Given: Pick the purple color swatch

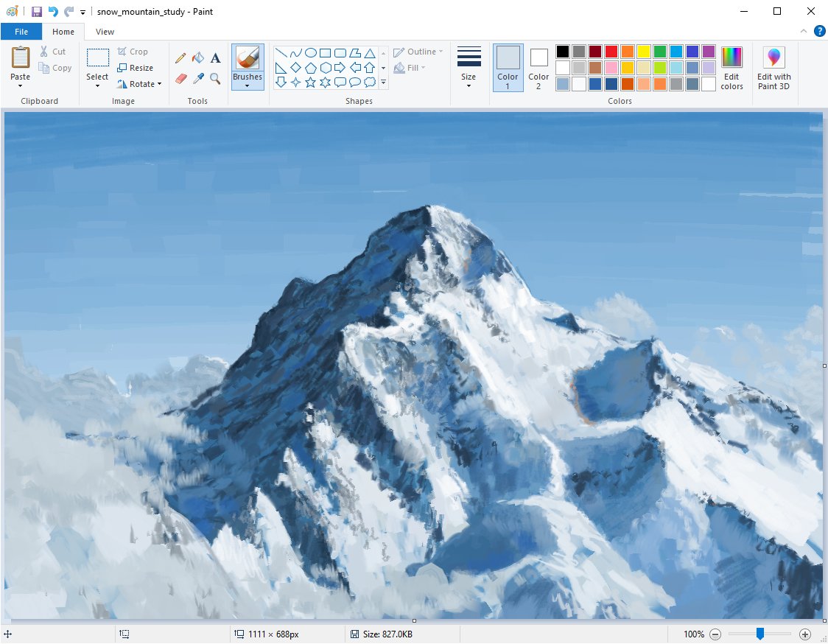Looking at the screenshot, I should coord(709,52).
